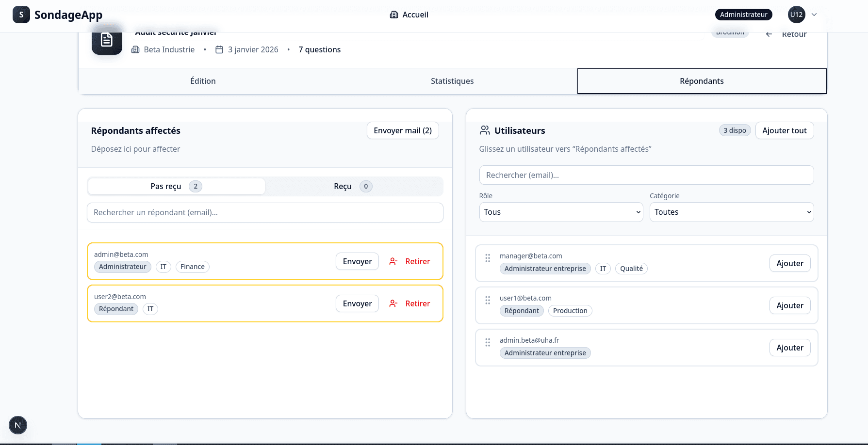Go to Accueil in the top navigation
Image resolution: width=868 pixels, height=445 pixels.
[x=409, y=15]
